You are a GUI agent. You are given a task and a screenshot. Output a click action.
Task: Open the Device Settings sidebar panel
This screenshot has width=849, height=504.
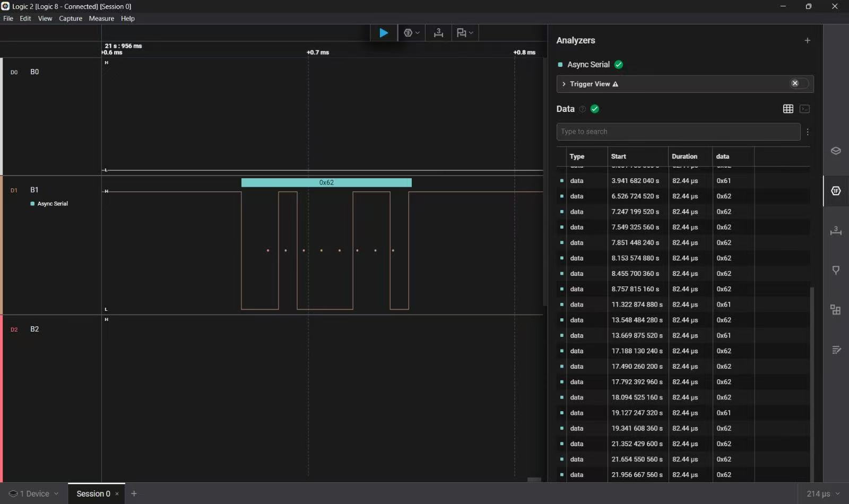click(836, 151)
